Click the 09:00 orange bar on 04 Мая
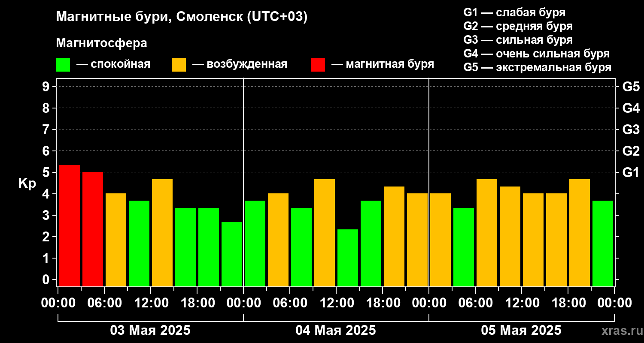This screenshot has height=343, width=644. pyautogui.click(x=325, y=232)
